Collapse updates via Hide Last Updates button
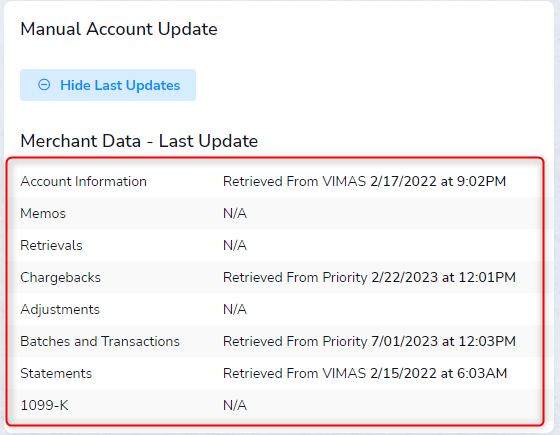 108,85
